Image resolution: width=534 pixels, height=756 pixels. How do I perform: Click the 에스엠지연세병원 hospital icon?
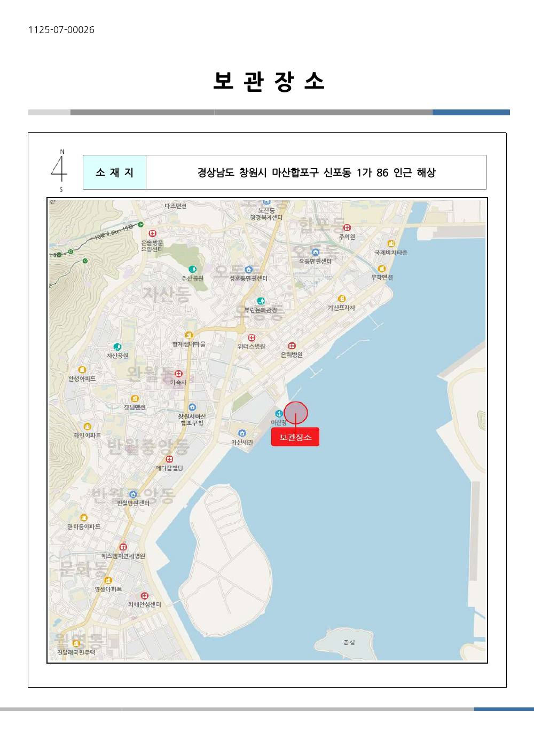coord(123,547)
